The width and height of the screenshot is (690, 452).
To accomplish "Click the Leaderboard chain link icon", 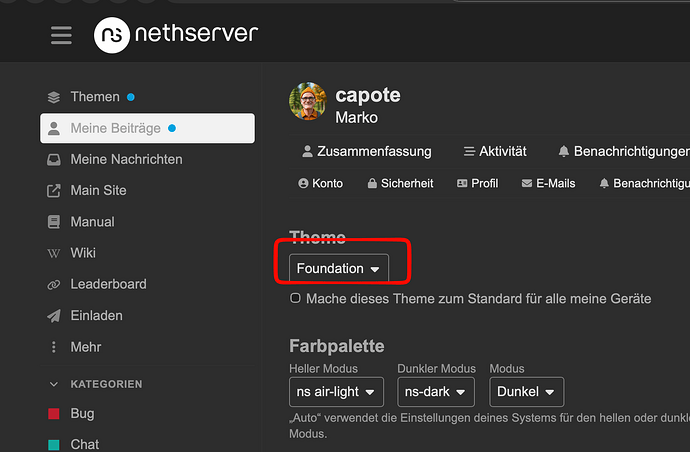I will [x=54, y=284].
